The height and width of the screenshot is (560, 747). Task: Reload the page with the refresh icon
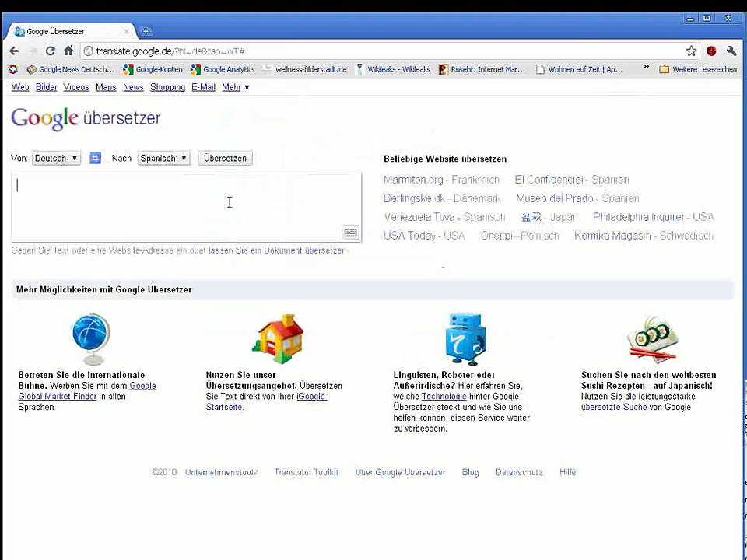(x=50, y=51)
